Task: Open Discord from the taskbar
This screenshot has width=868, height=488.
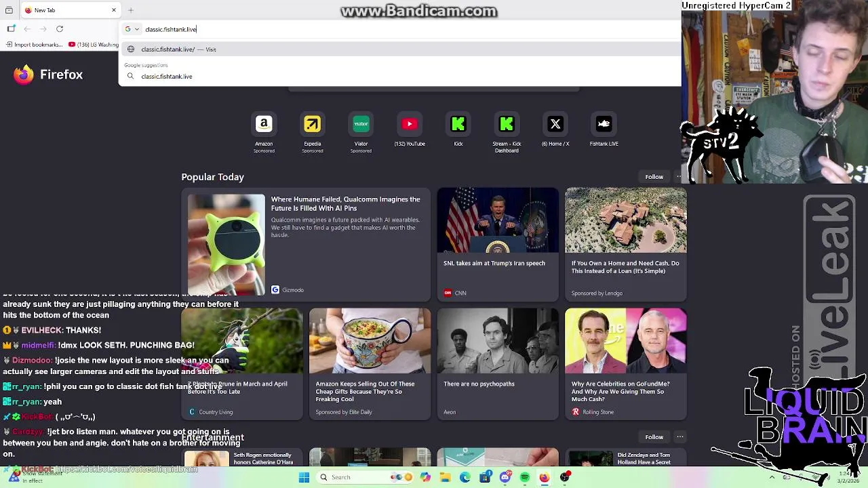Action: pyautogui.click(x=505, y=477)
